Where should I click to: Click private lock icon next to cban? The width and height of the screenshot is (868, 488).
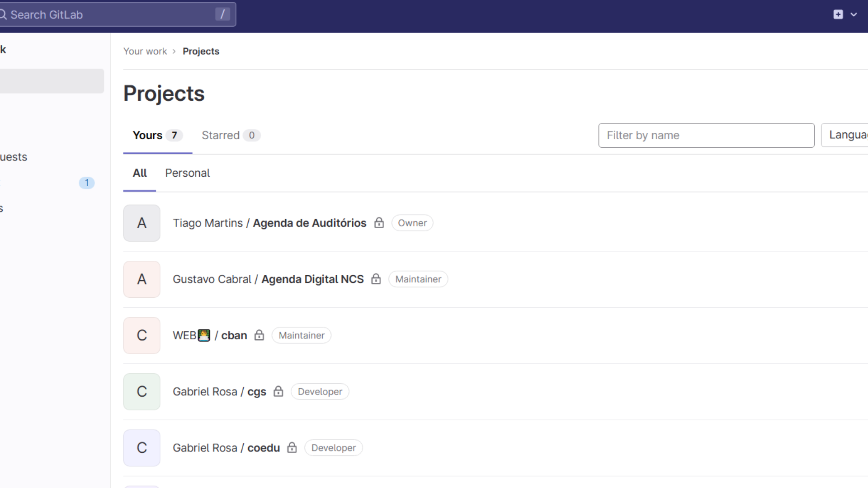(x=259, y=335)
